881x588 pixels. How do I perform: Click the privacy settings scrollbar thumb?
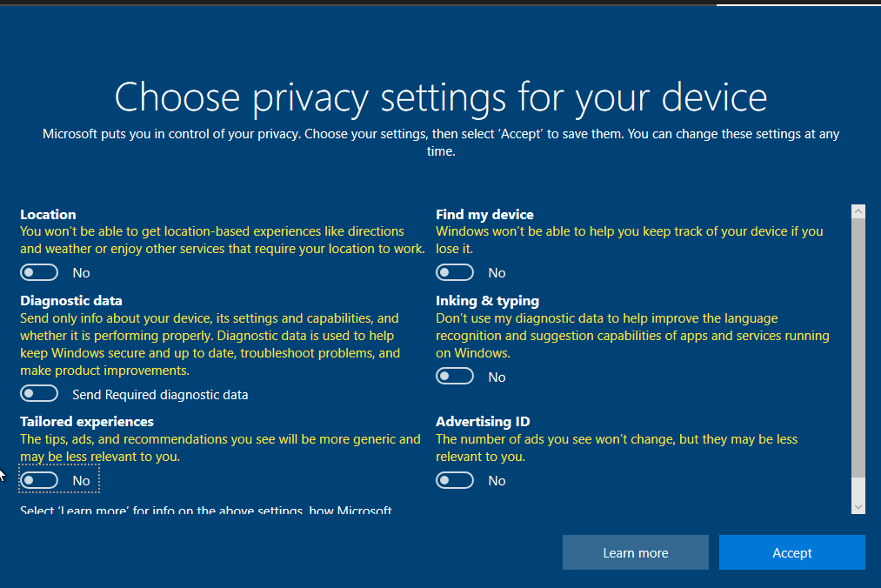[x=858, y=348]
